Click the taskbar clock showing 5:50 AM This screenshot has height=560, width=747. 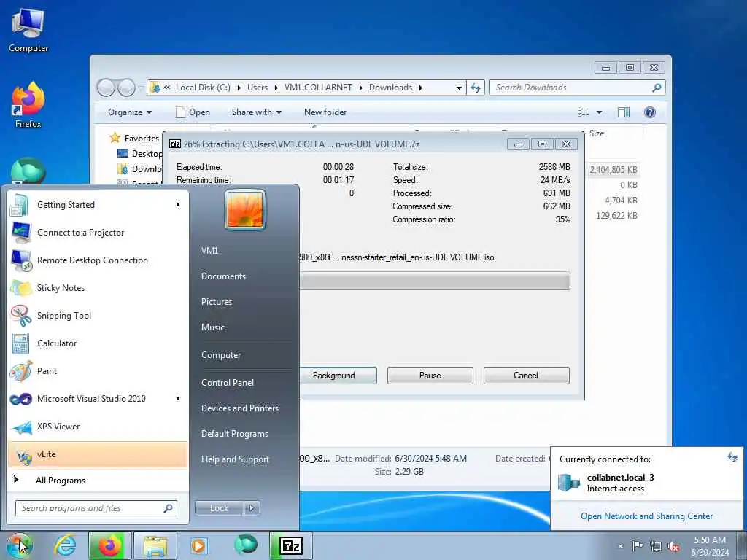click(x=710, y=540)
